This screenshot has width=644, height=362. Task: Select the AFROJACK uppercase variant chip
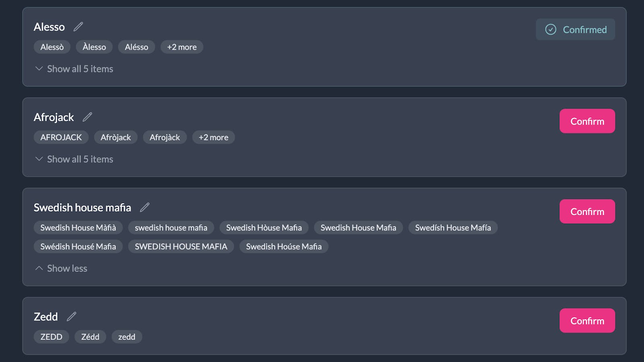click(x=61, y=138)
